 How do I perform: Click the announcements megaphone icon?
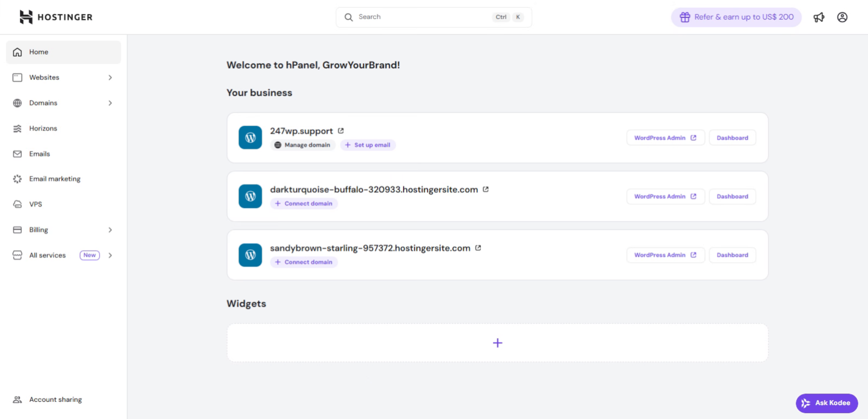819,17
